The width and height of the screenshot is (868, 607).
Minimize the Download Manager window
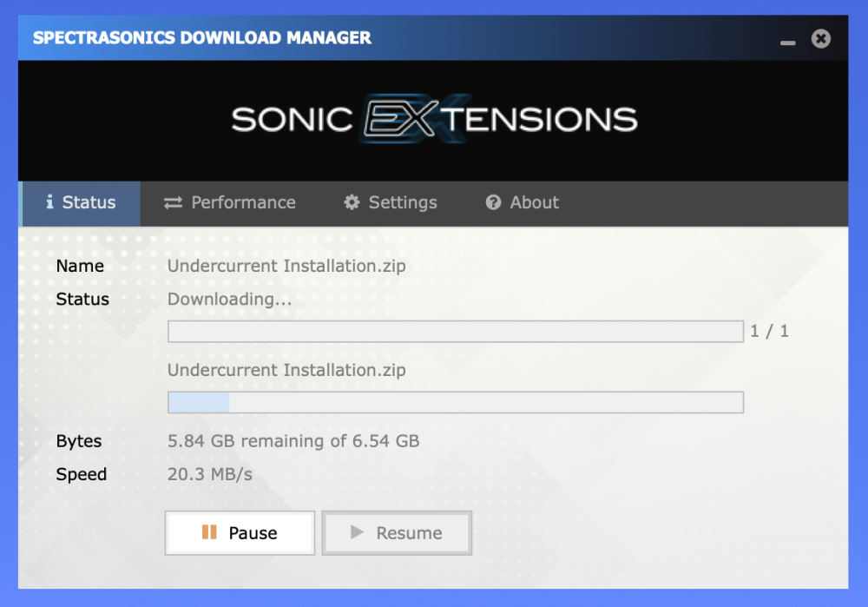788,42
